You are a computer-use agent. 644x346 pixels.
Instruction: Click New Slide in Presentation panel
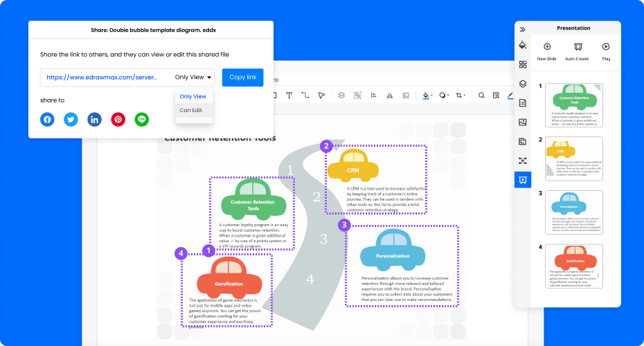[546, 51]
